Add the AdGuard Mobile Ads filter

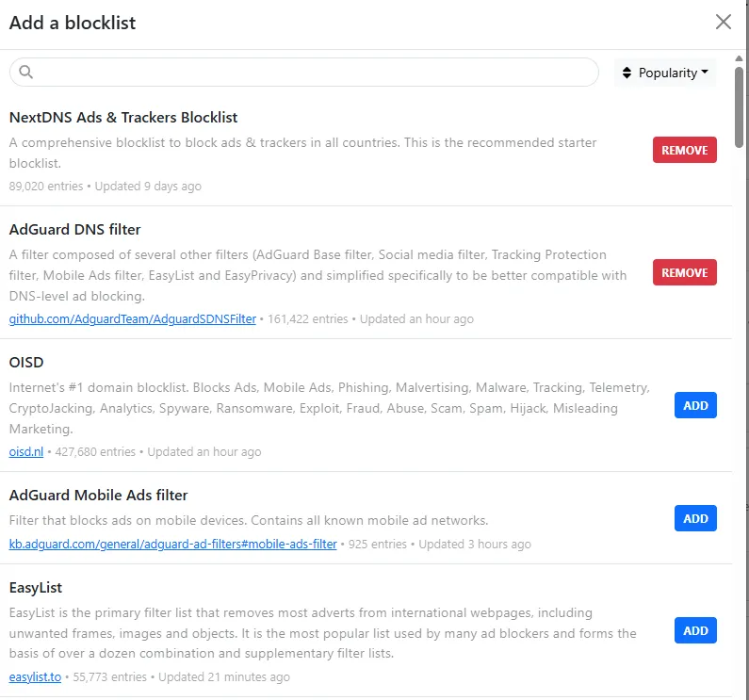click(x=695, y=518)
